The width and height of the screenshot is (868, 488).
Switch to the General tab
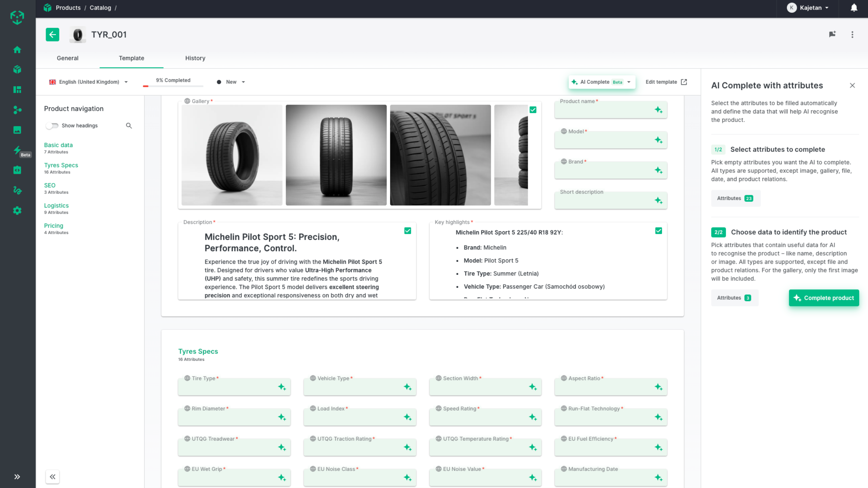(68, 58)
